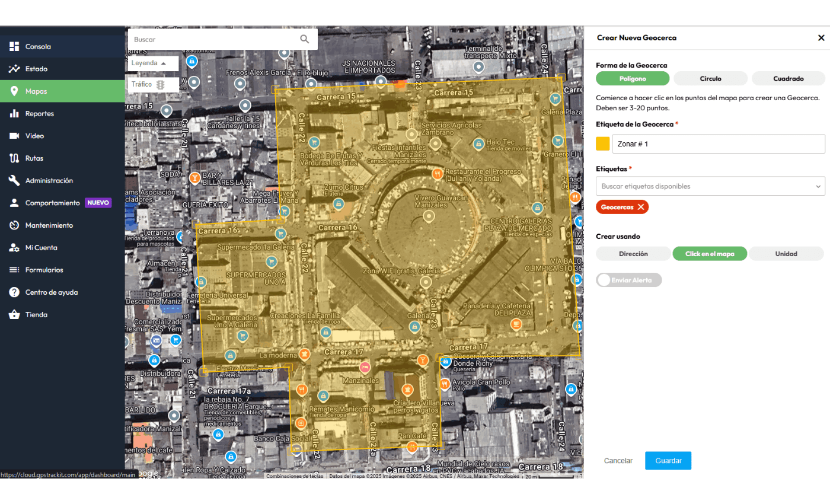The height and width of the screenshot is (504, 830).
Task: Open the yellow geofence color swatch
Action: point(602,143)
